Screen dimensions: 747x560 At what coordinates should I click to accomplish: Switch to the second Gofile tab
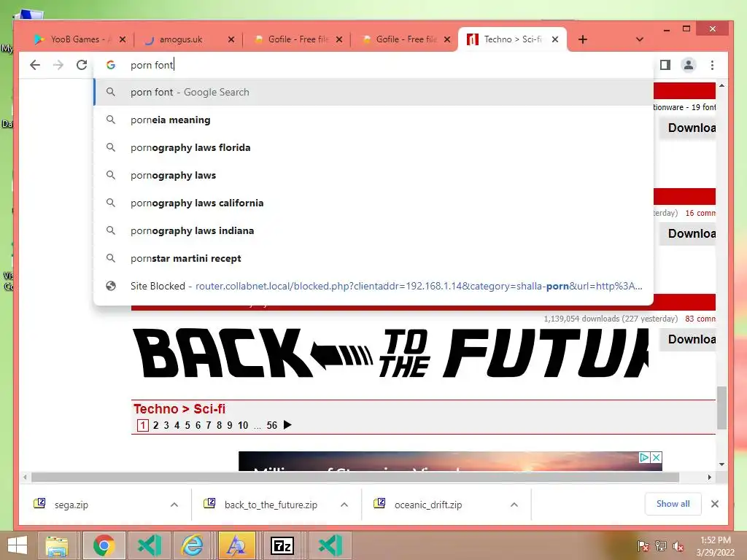click(406, 39)
